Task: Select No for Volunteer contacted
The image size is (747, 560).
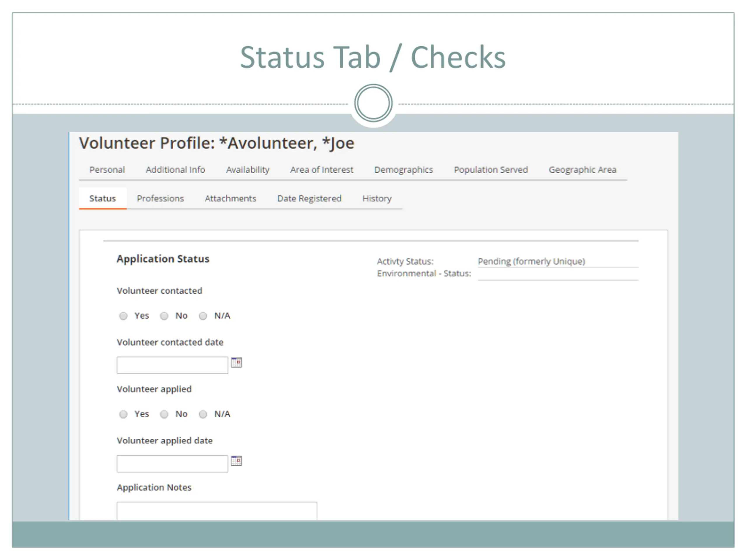Action: 164,316
